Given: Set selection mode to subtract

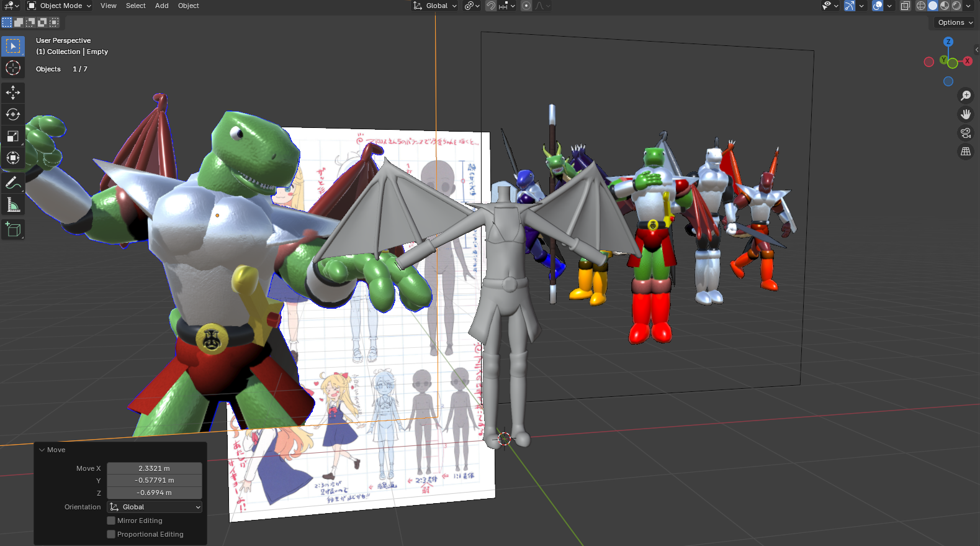Looking at the screenshot, I should [x=30, y=22].
